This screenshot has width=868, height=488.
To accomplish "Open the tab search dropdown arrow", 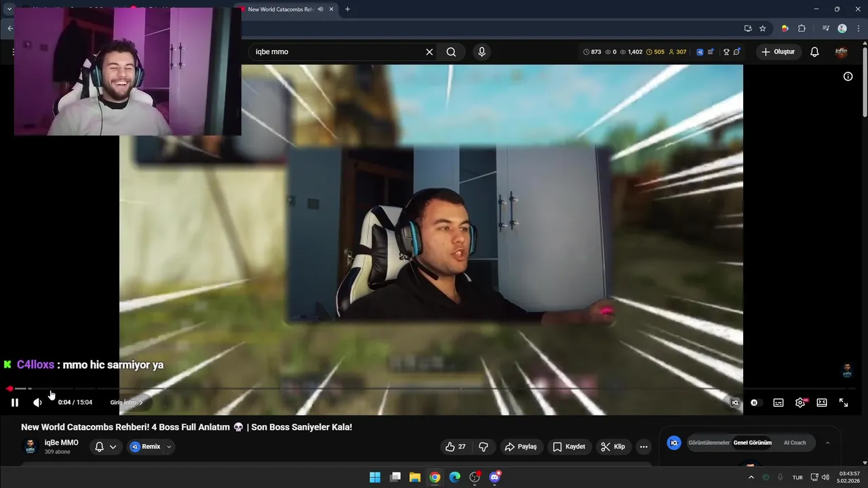I will pos(9,9).
